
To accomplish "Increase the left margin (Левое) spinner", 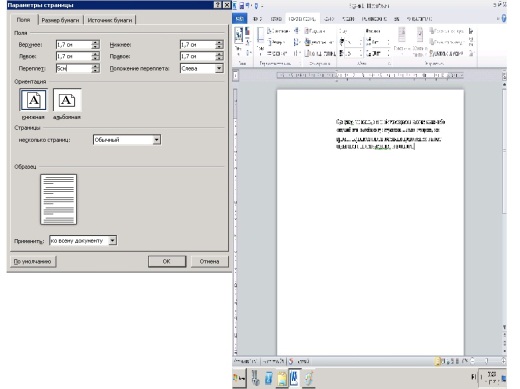I will (x=95, y=54).
